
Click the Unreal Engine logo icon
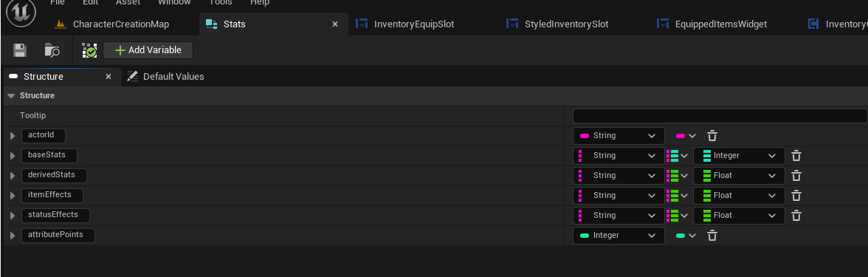(x=21, y=12)
